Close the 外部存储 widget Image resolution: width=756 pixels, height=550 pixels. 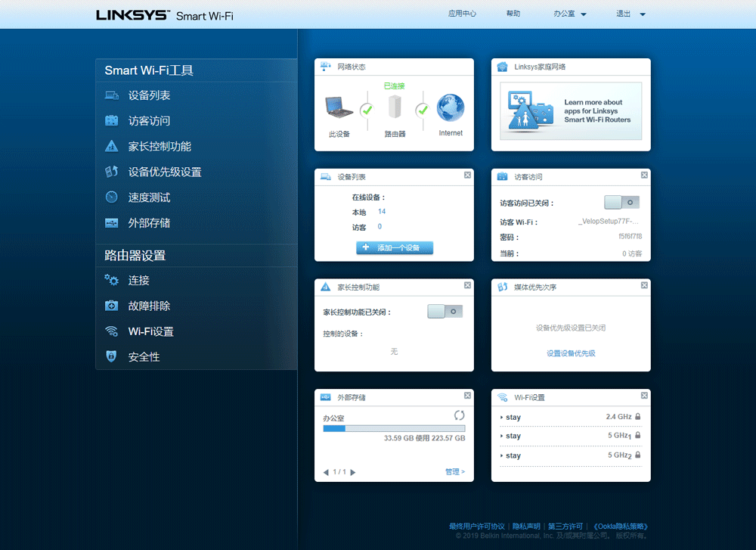pos(467,395)
